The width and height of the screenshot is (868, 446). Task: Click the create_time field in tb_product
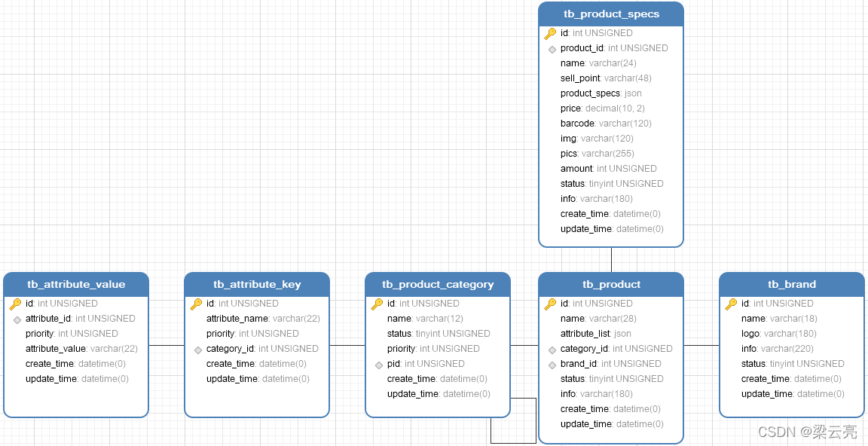click(x=610, y=409)
